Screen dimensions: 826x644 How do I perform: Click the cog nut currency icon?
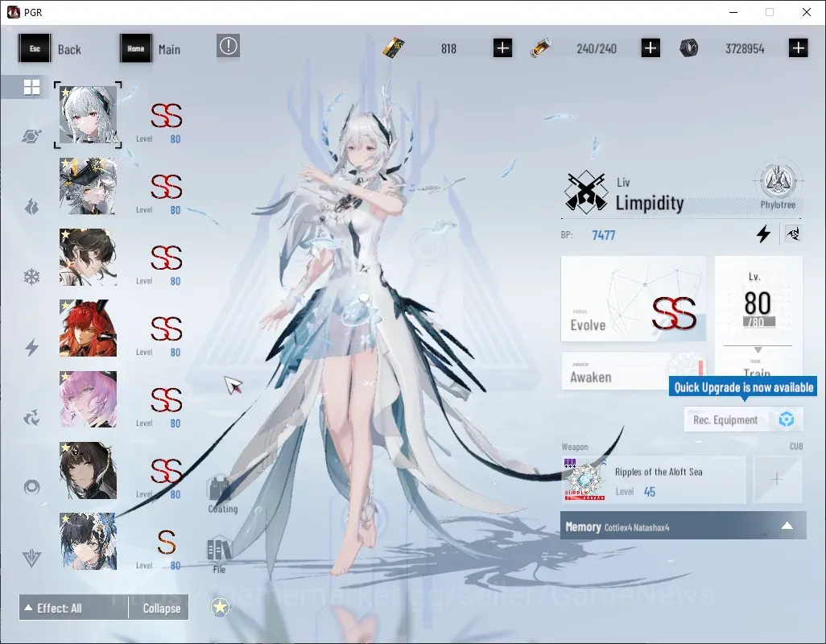688,48
